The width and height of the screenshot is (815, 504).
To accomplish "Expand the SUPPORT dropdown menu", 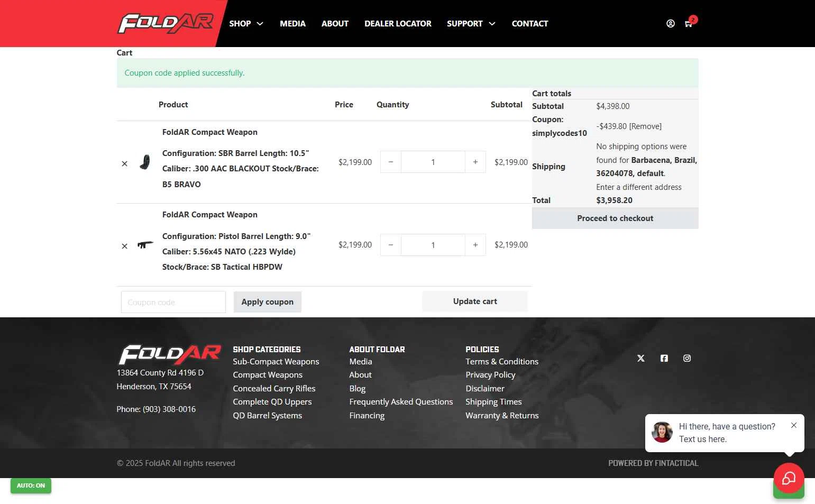I will click(x=471, y=24).
